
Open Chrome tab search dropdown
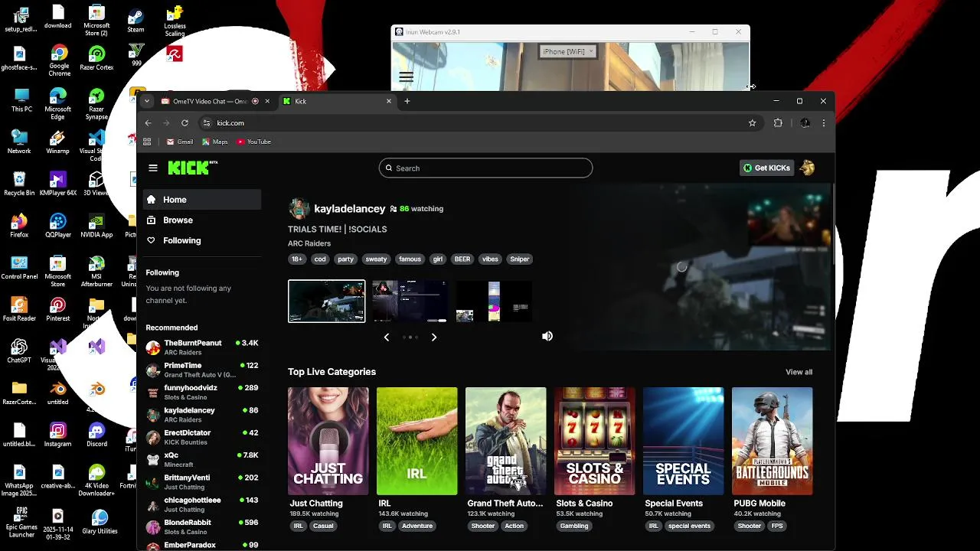[x=146, y=101]
